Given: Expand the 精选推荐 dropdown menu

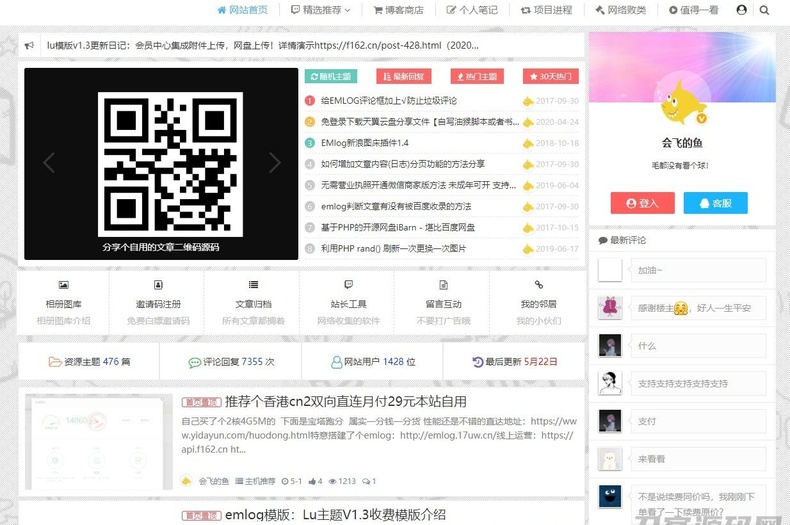Looking at the screenshot, I should pos(321,10).
